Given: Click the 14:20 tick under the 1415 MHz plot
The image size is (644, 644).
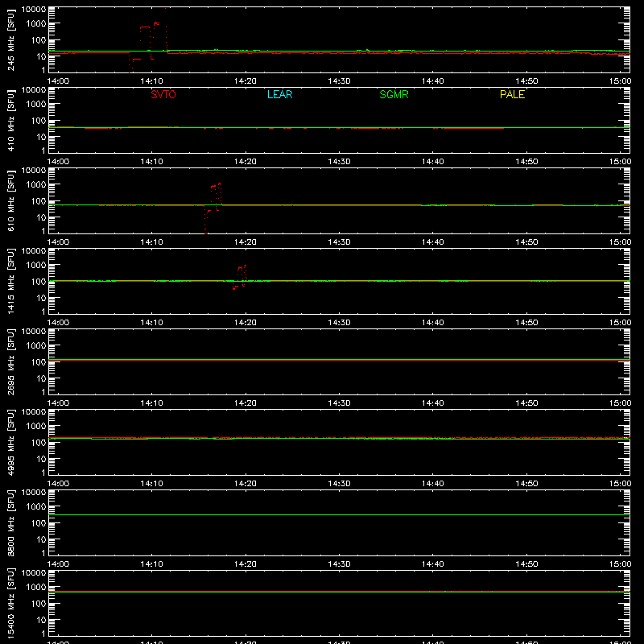Looking at the screenshot, I should pyautogui.click(x=246, y=323).
